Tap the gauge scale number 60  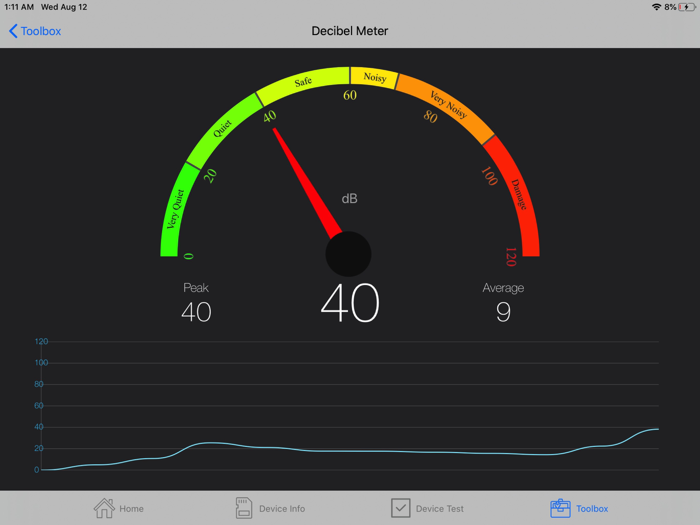click(x=350, y=95)
